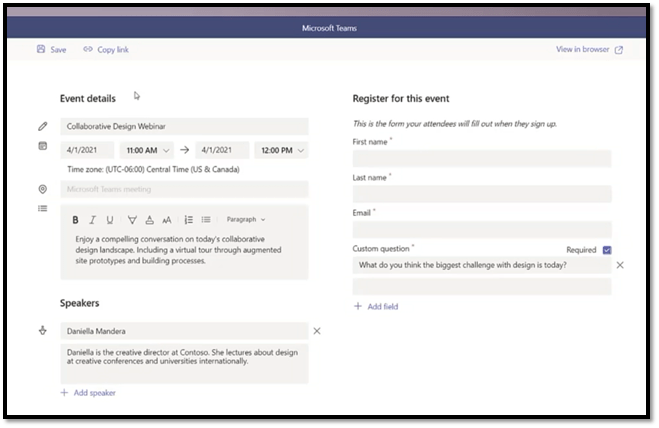Open the text highlight color tool
Screen dimensions: 659x428
(132, 220)
